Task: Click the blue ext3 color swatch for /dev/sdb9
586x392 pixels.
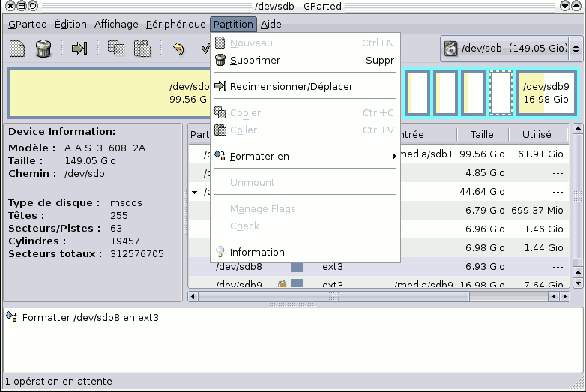Action: (x=297, y=283)
